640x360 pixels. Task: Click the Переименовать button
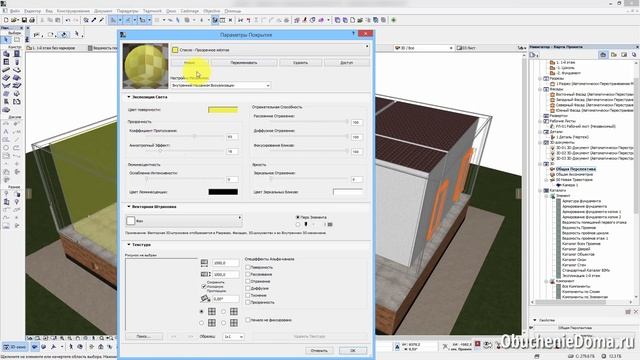click(x=244, y=63)
